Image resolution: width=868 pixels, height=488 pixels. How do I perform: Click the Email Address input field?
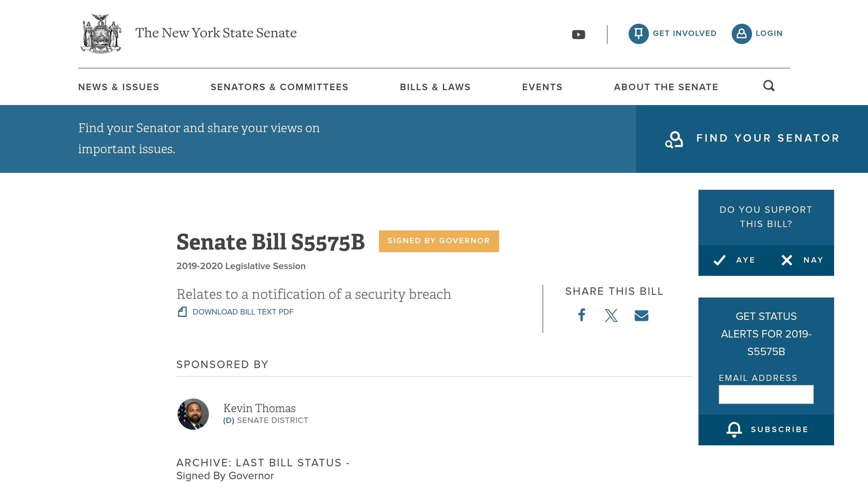[x=766, y=394]
